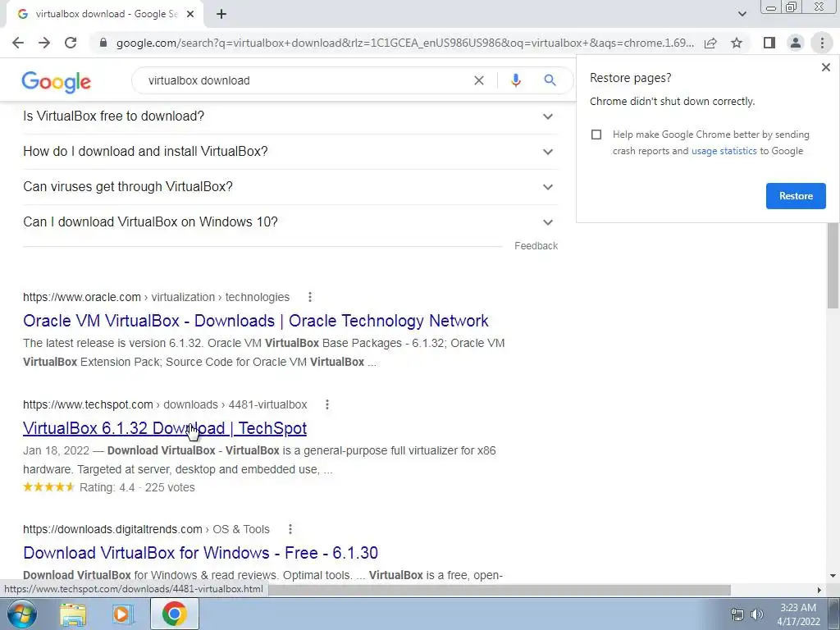Open a new browser tab
840x630 pixels.
click(221, 14)
